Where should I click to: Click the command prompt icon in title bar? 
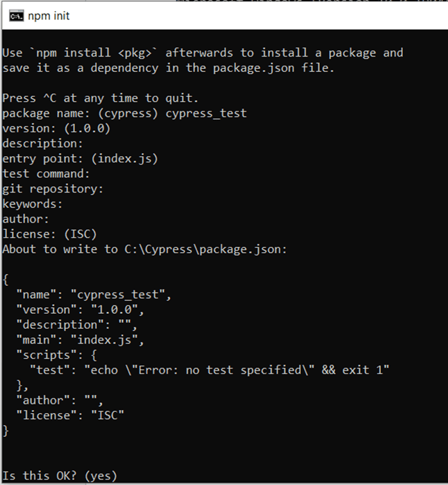pyautogui.click(x=15, y=15)
